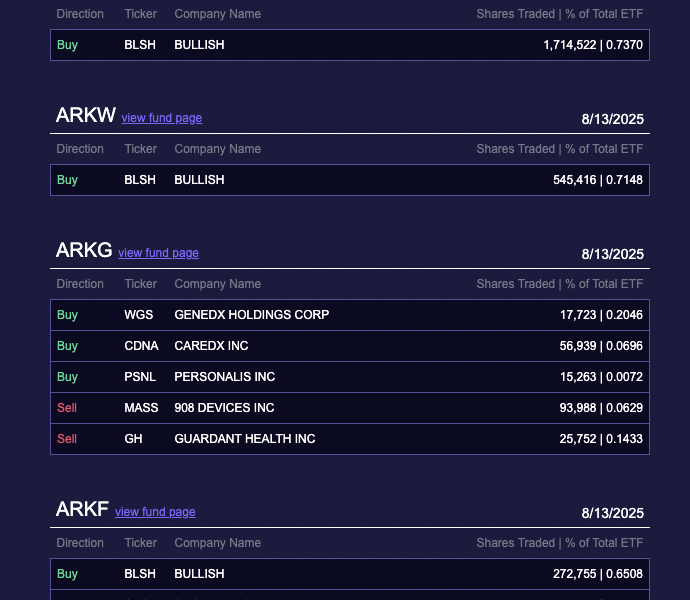This screenshot has width=690, height=600.
Task: Select GENEDX HOLDINGS CORP company name
Action: coord(252,315)
